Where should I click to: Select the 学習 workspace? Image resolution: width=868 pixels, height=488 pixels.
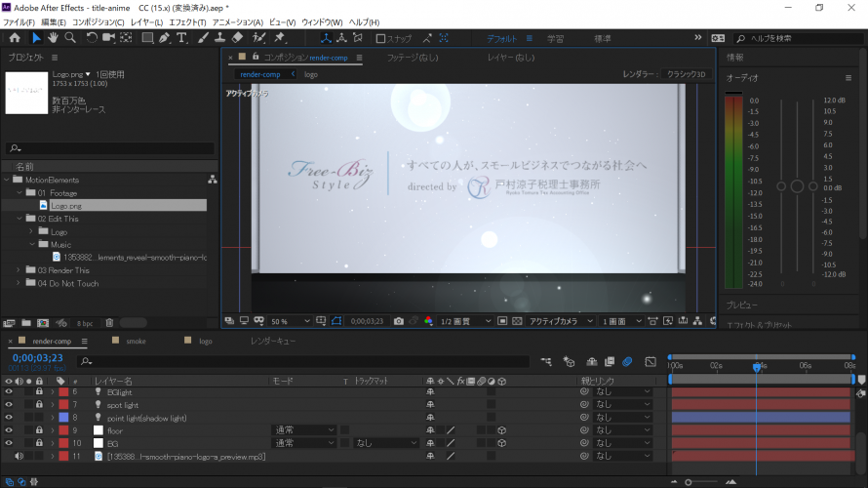(x=555, y=38)
